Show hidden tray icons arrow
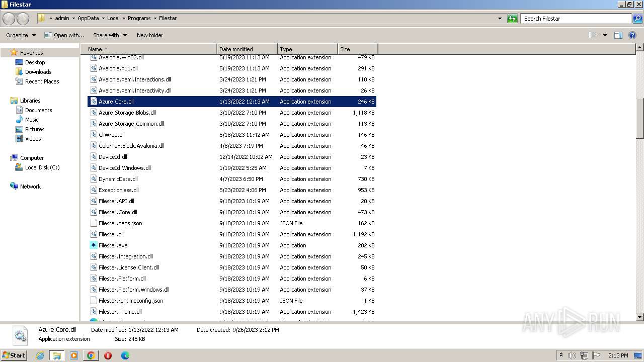Screen dimensions: 644x362 (x=561, y=355)
